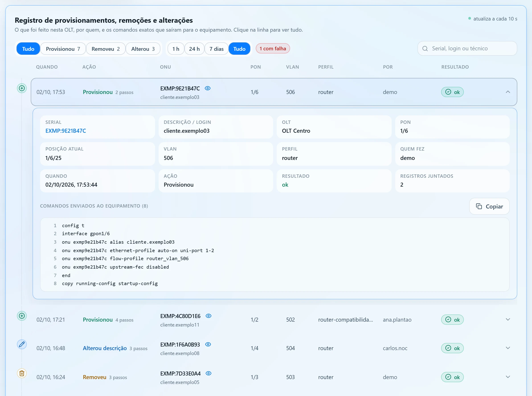Image resolution: width=532 pixels, height=396 pixels.
Task: Click the pencil icon beside the 16:48 entry
Action: (22, 345)
